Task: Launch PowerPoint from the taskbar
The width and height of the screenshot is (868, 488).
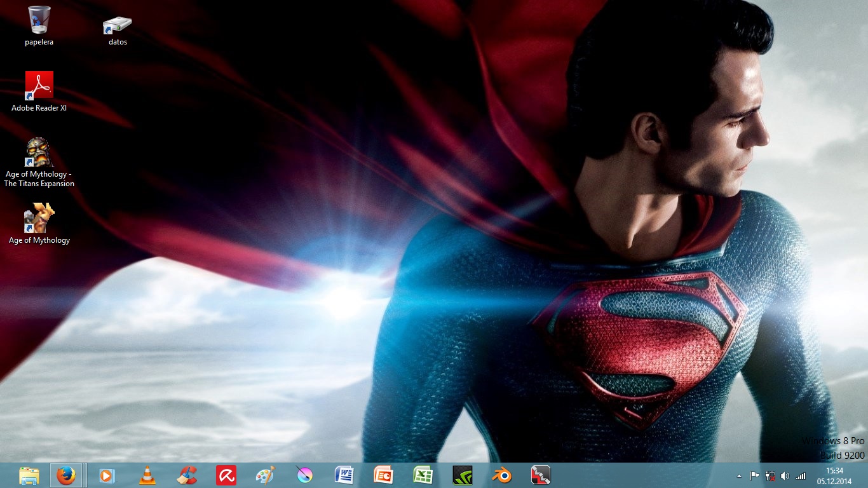Action: pos(384,475)
